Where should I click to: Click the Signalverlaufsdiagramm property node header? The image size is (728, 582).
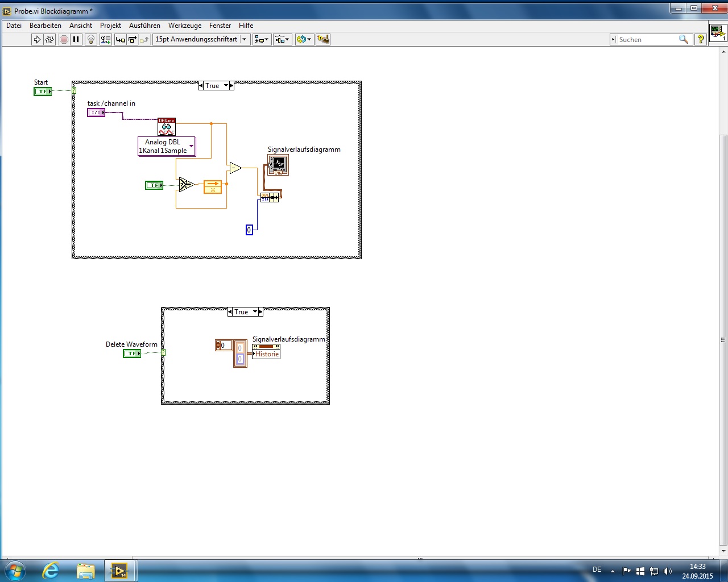point(266,346)
